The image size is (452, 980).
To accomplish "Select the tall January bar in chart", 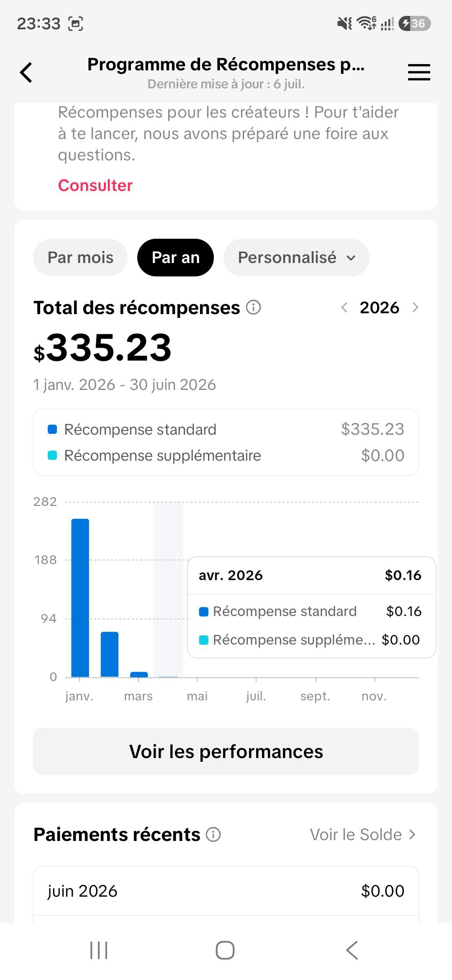I will [80, 598].
